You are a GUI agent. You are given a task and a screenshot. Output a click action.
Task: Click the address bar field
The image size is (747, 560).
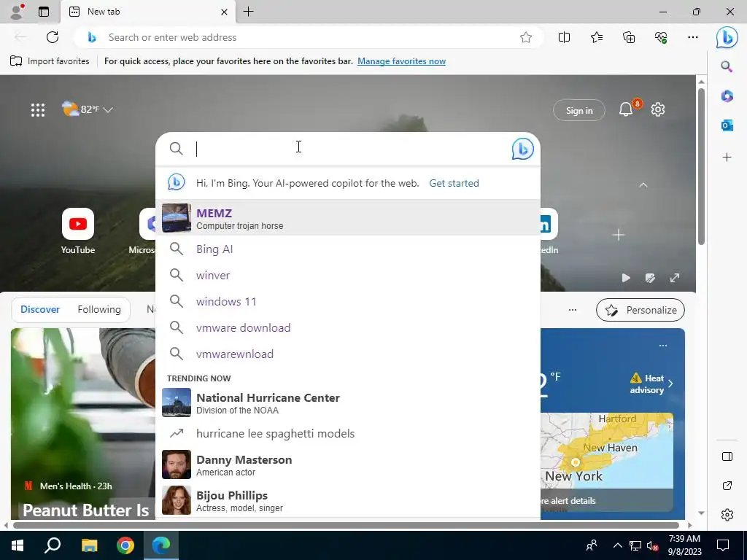pyautogui.click(x=309, y=37)
